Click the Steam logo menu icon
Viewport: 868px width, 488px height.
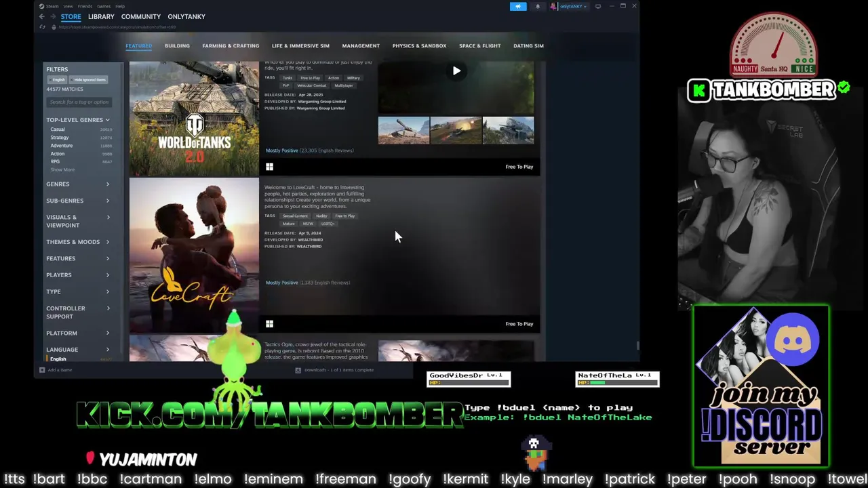coord(41,6)
